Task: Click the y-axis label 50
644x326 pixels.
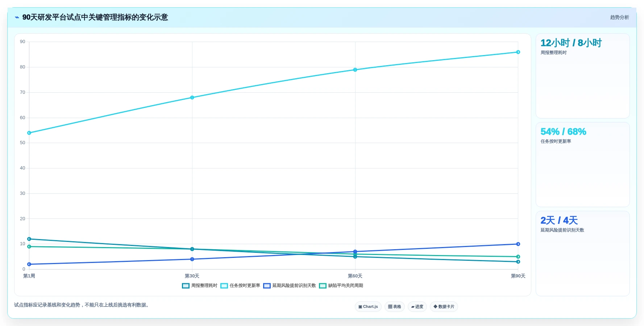Action: [23, 143]
